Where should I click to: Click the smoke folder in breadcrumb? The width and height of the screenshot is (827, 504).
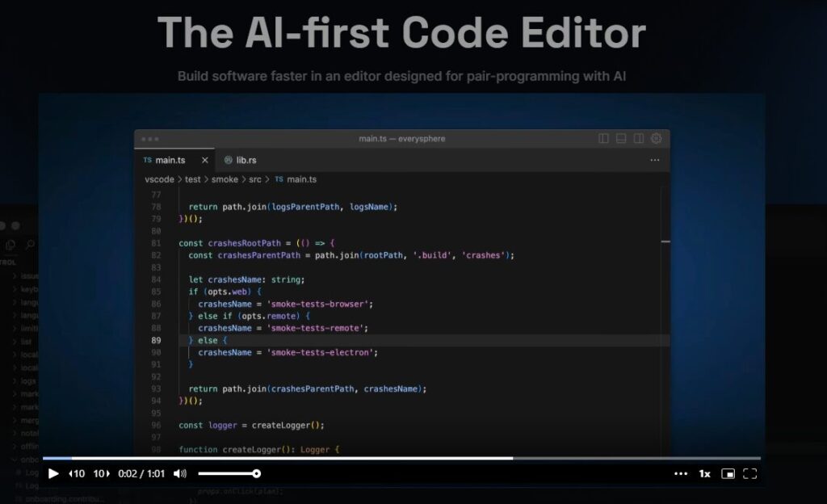(225, 179)
